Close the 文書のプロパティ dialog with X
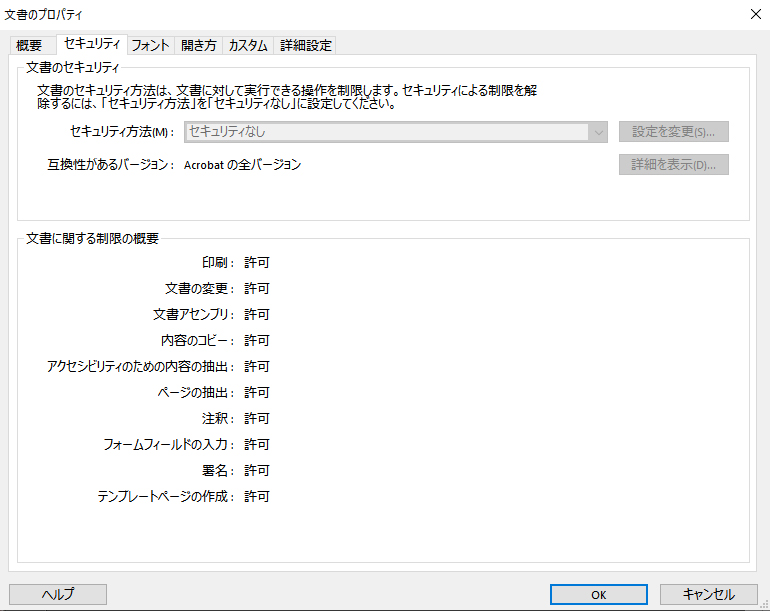This screenshot has height=611, width=770. click(754, 14)
